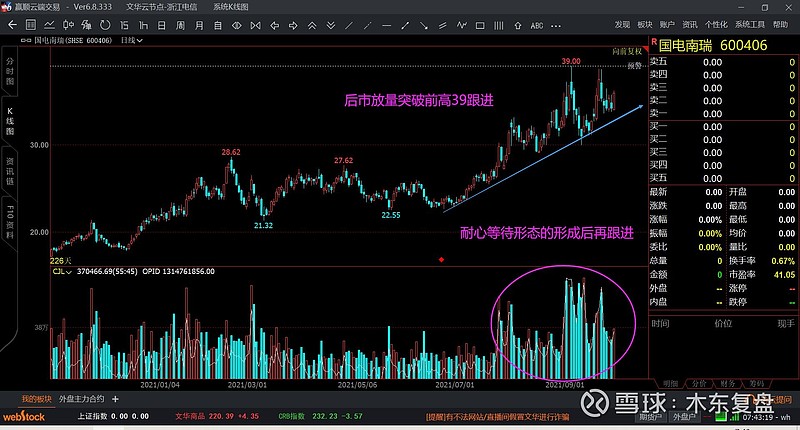
Task: Click the webstock logo
Action: click(23, 416)
